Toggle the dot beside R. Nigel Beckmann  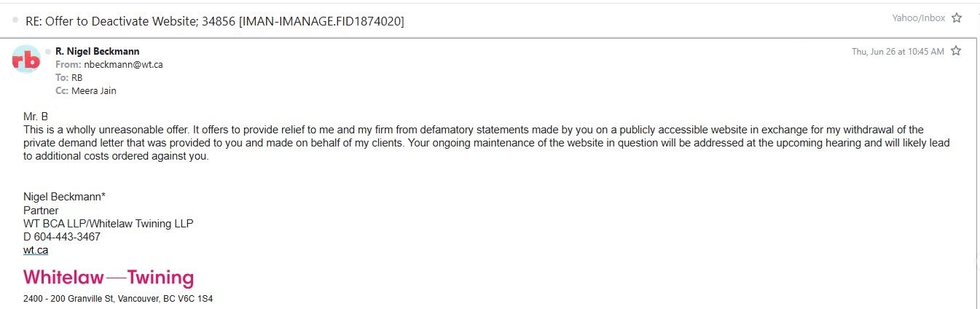point(48,51)
